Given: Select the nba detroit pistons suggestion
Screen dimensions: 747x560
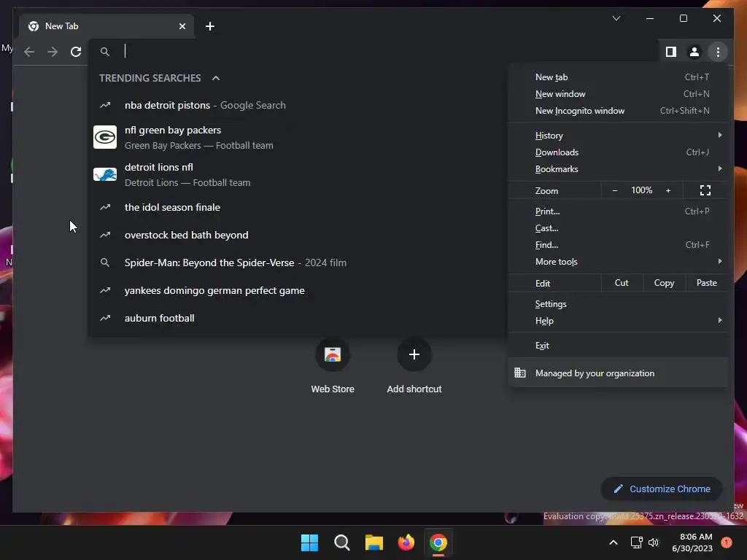Looking at the screenshot, I should coord(298,105).
